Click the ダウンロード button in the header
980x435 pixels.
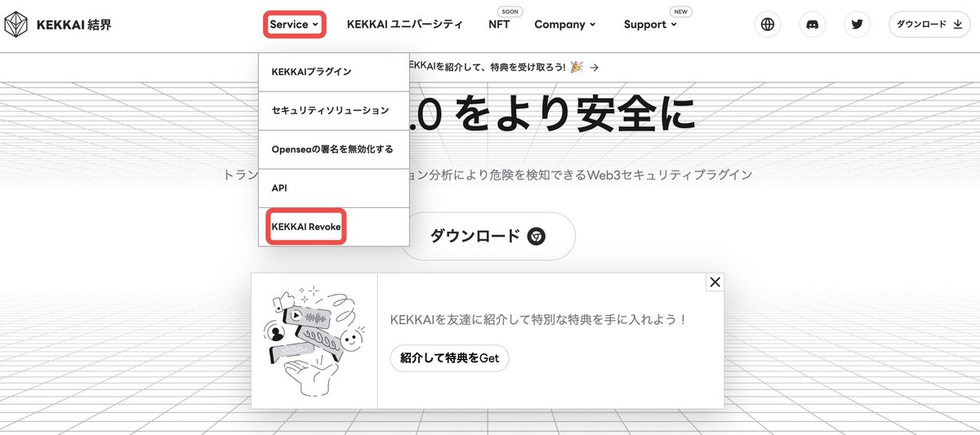coord(929,24)
